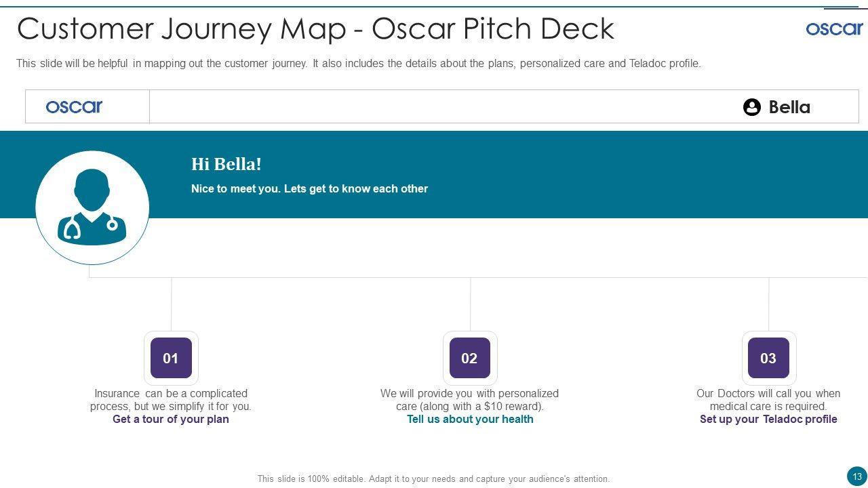Click the slide number 13 circle
Viewport: 868px width, 488px height.
pyautogui.click(x=856, y=476)
